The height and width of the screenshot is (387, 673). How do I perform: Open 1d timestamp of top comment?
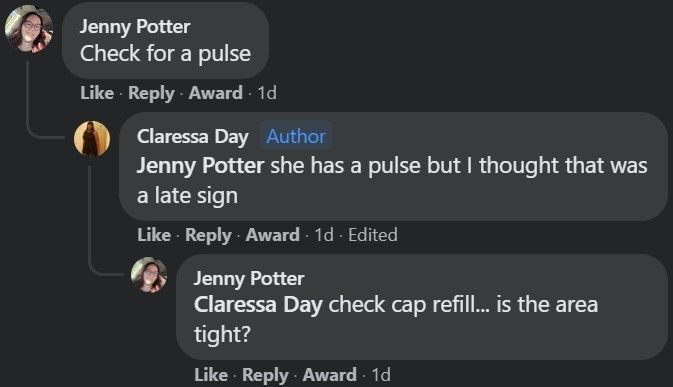pos(267,93)
